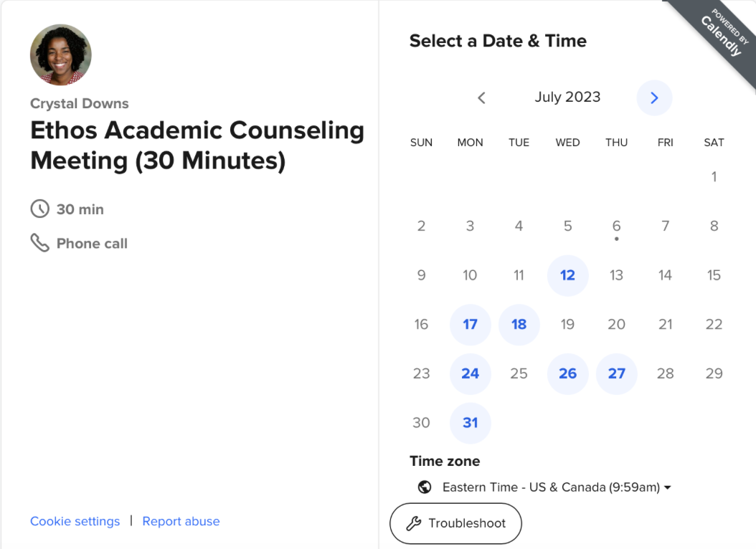The height and width of the screenshot is (549, 756).
Task: Click the wrench icon in Troubleshoot
Action: pyautogui.click(x=413, y=524)
